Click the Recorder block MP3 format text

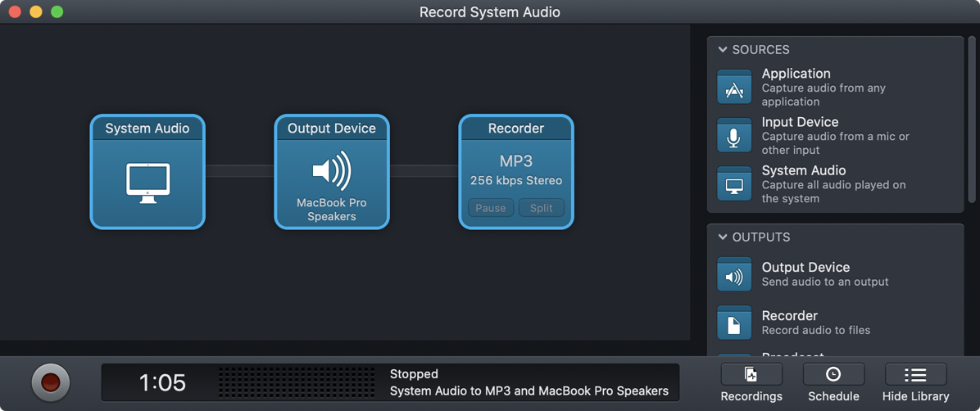coord(516,161)
